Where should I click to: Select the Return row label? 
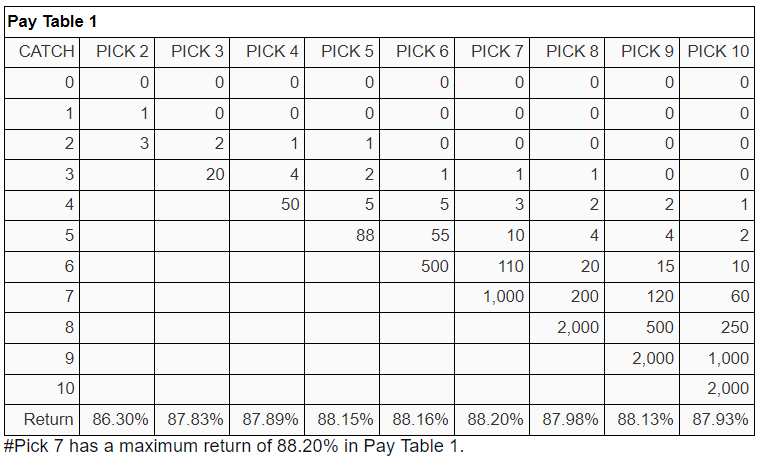pyautogui.click(x=48, y=420)
